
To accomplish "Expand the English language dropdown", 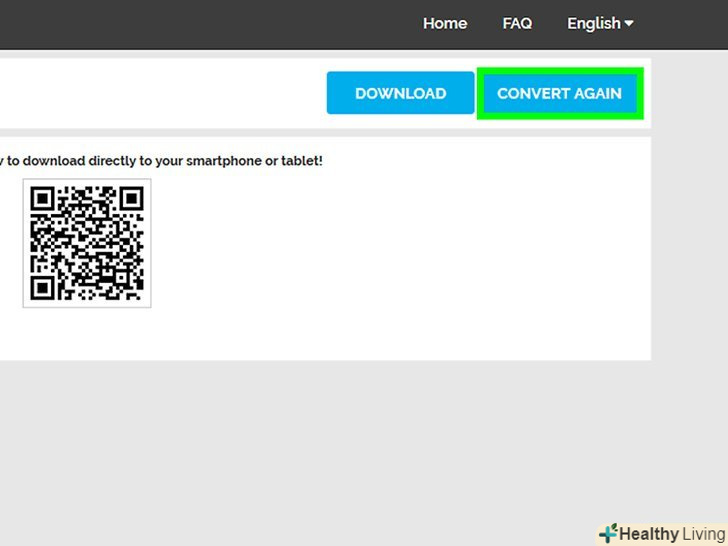I will click(600, 23).
